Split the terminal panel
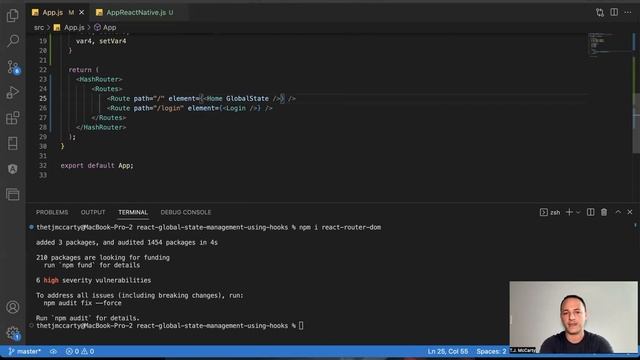 click(591, 212)
